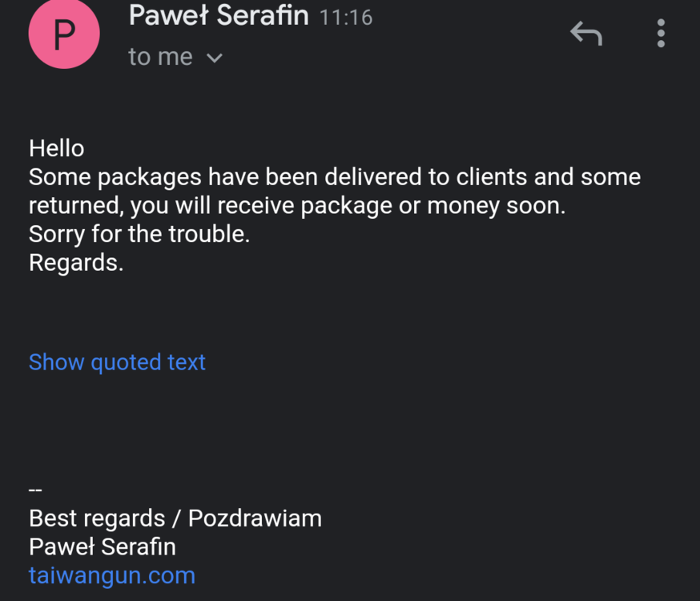700x601 pixels.
Task: Open the taiwangun.com link
Action: (112, 575)
